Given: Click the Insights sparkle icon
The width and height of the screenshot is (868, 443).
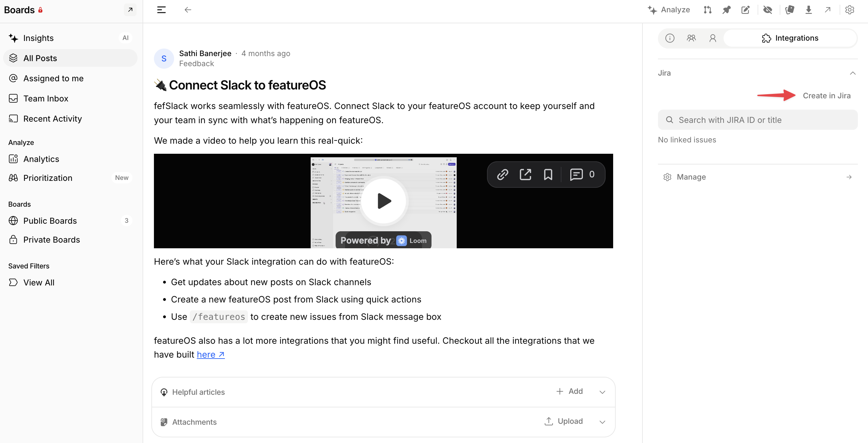Looking at the screenshot, I should point(14,38).
